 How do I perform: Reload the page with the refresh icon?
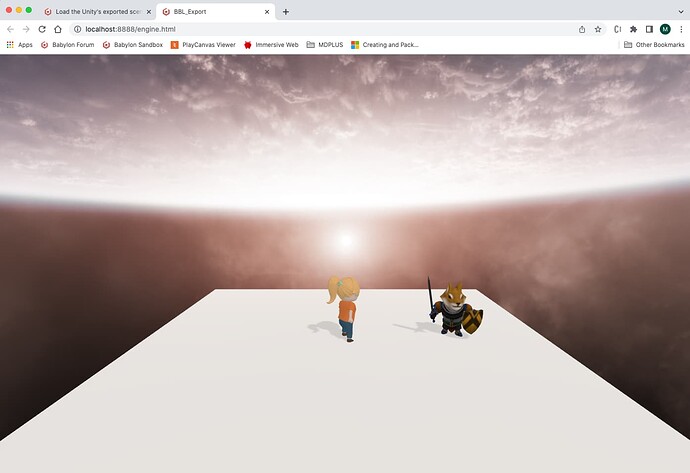(42, 29)
